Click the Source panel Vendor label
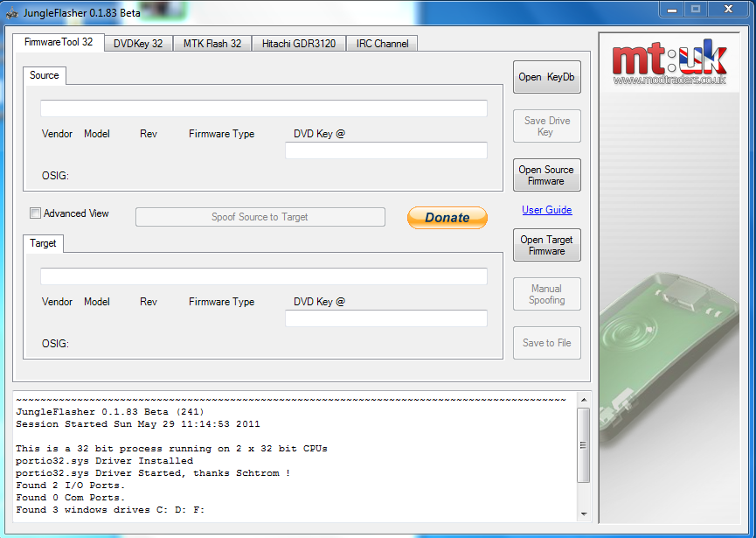 57,134
